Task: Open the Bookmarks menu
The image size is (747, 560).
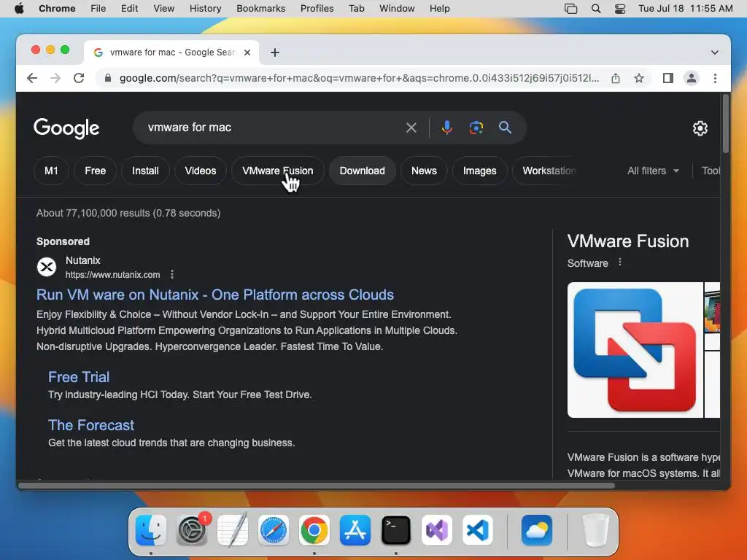Action: [x=260, y=9]
